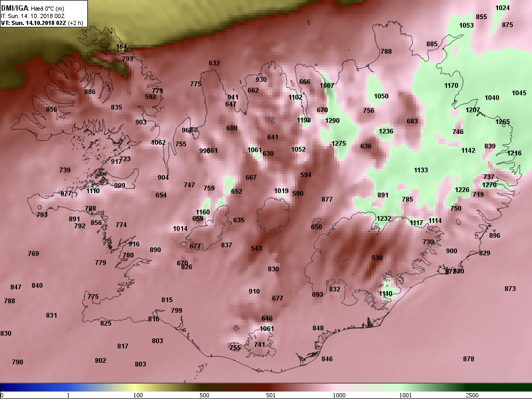Select the 910 map value
Viewport: 532px width, 399px height.
click(x=254, y=292)
